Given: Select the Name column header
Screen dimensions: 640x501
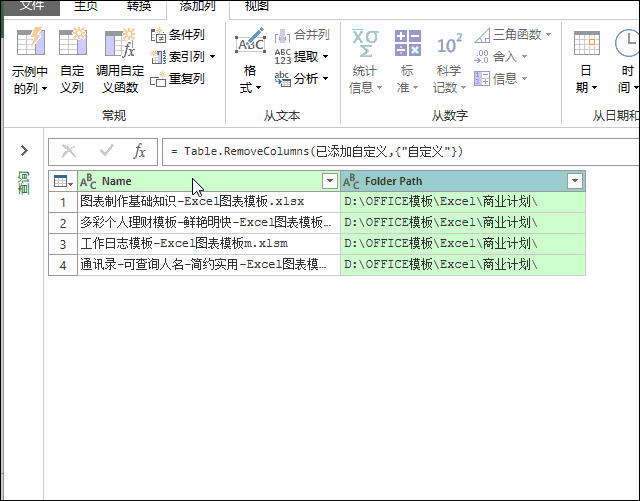Looking at the screenshot, I should click(209, 181).
